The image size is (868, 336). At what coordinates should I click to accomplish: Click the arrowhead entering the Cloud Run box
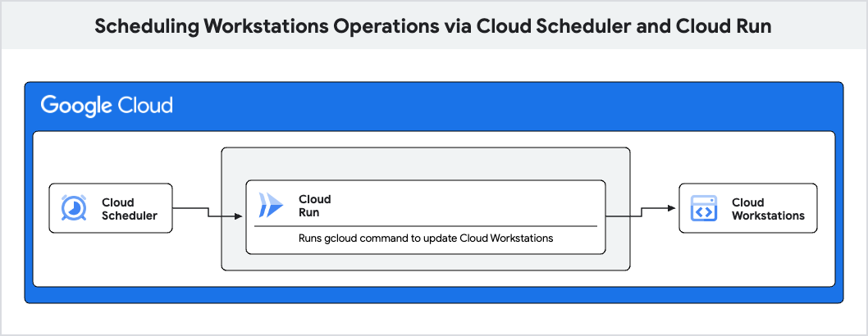point(240,216)
